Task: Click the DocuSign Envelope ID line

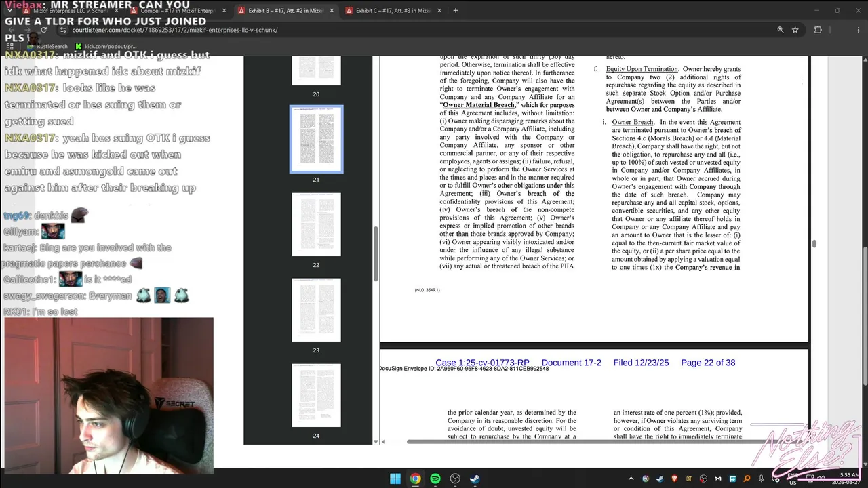Action: (464, 369)
